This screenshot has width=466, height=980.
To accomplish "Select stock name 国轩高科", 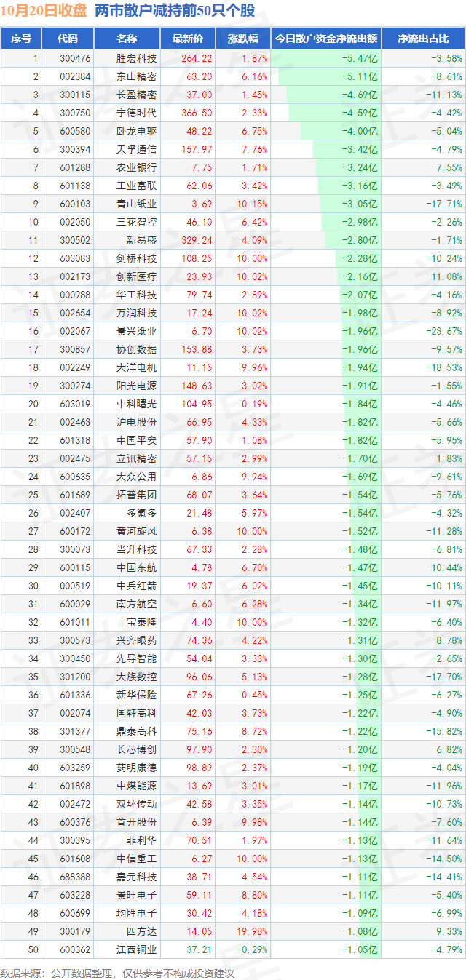I will (136, 713).
